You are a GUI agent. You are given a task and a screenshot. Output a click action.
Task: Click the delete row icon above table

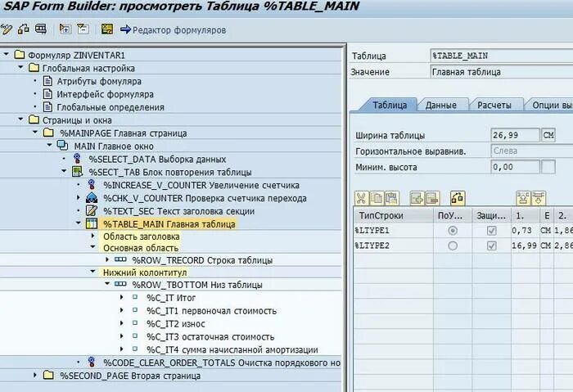[432, 198]
